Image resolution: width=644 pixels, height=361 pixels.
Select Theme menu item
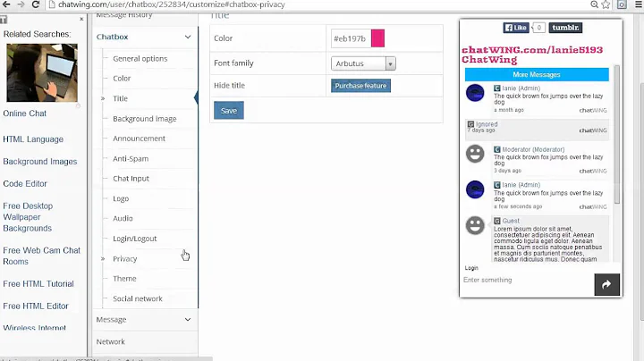pos(124,279)
